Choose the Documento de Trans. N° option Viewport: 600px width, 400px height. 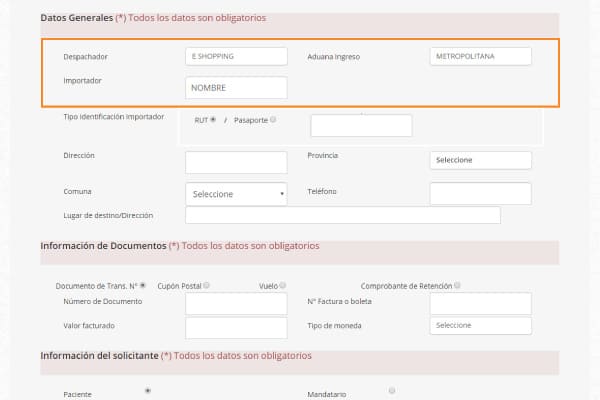coord(143,285)
